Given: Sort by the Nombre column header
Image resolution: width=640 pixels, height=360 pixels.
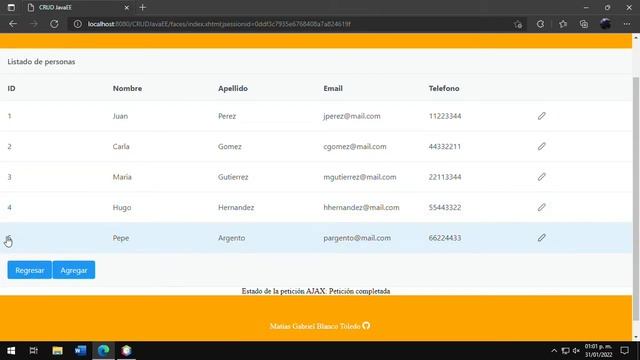Looking at the screenshot, I should (127, 88).
